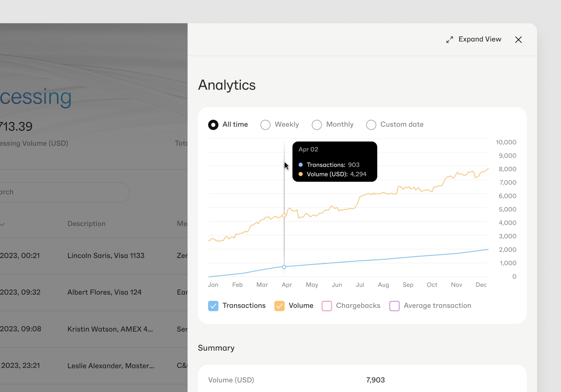The image size is (561, 392).
Task: Click the Transactions data point on chart
Action: pos(284,267)
